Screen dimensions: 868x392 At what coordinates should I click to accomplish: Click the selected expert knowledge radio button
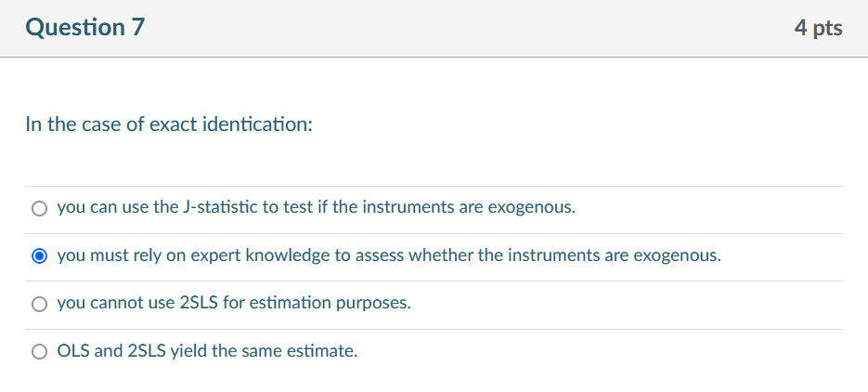click(39, 255)
